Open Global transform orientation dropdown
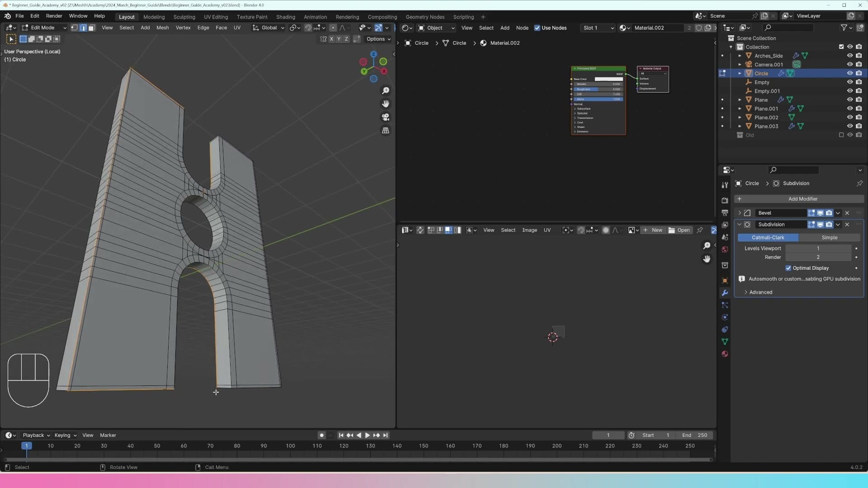Viewport: 868px width, 488px height. [268, 28]
